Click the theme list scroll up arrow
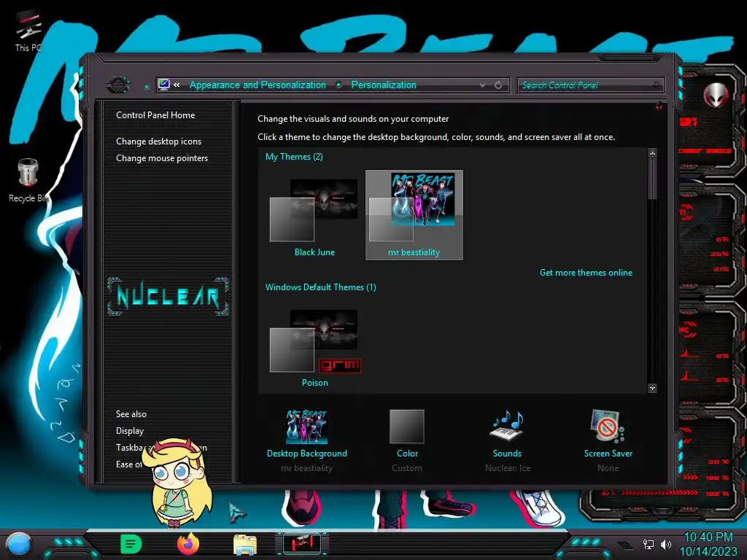This screenshot has height=560, width=747. (652, 153)
